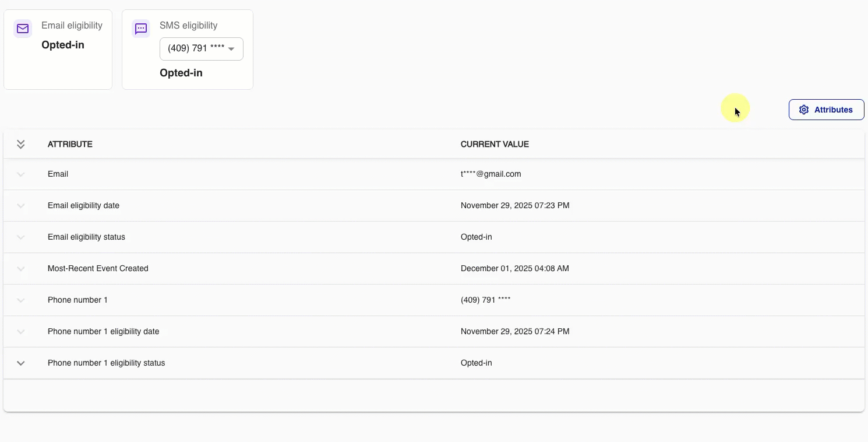Click the double-chevron expand-all icon in table header

coord(21,144)
